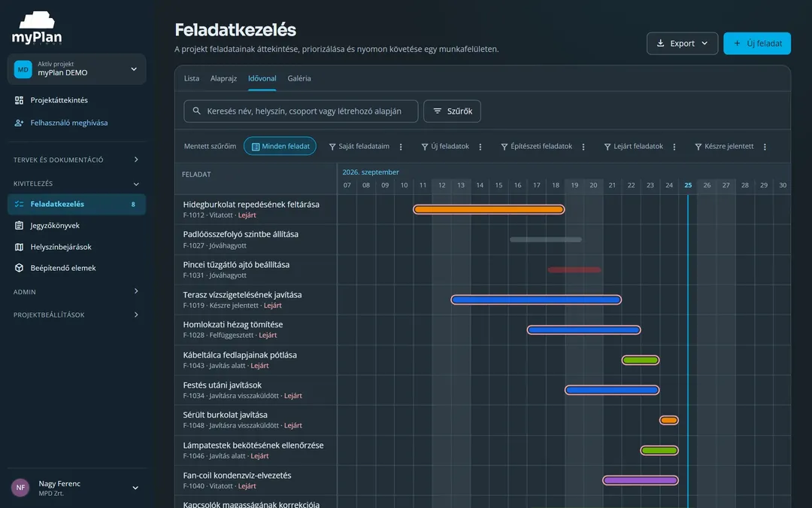Open the options menu for Készre jelentett filter

point(765,147)
